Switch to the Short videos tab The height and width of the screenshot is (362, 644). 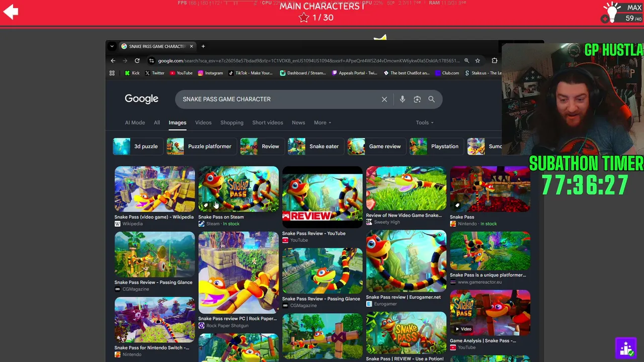[x=268, y=123]
